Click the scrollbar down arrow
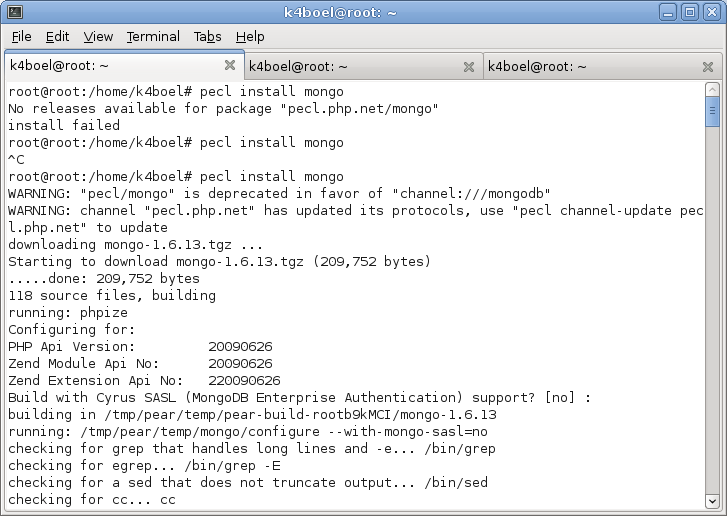This screenshot has height=516, width=727. pos(712,500)
